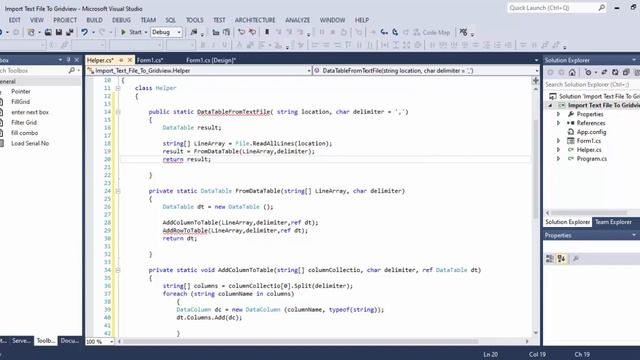The width and height of the screenshot is (640, 360).
Task: Open the PROJECT menu
Action: pyautogui.click(x=65, y=20)
